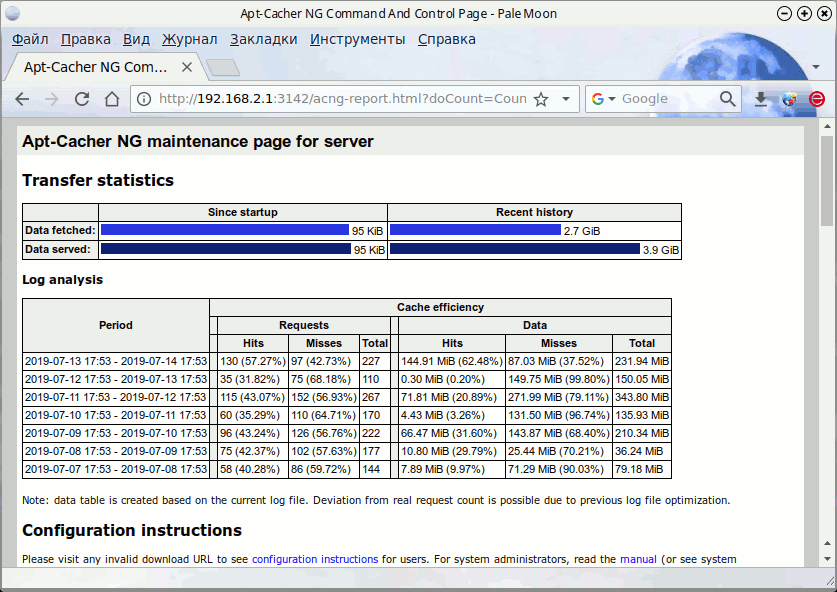
Task: List all tabs dropdown arrow
Action: tap(816, 67)
